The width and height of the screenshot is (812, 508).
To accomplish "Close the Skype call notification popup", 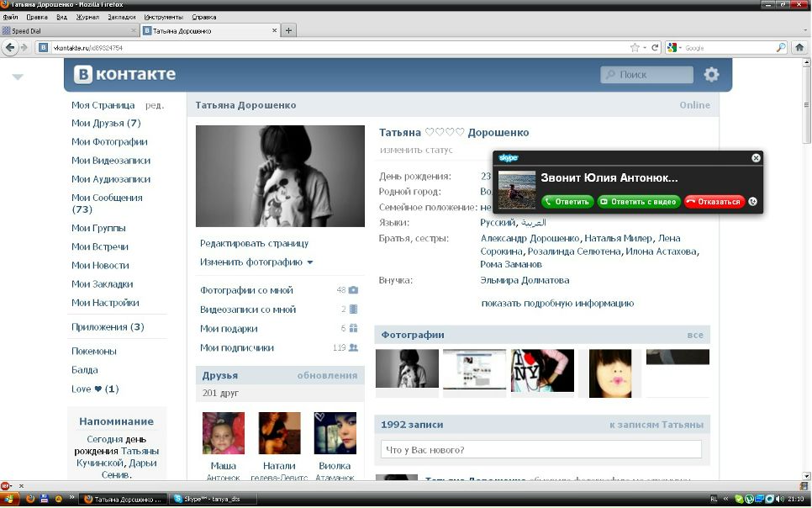I will pyautogui.click(x=756, y=158).
